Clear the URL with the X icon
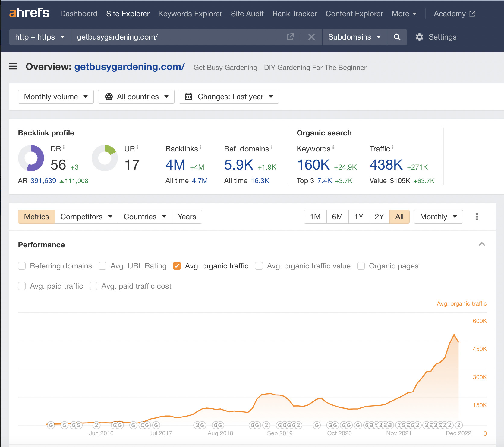Viewport: 504px width, 447px height. click(311, 37)
